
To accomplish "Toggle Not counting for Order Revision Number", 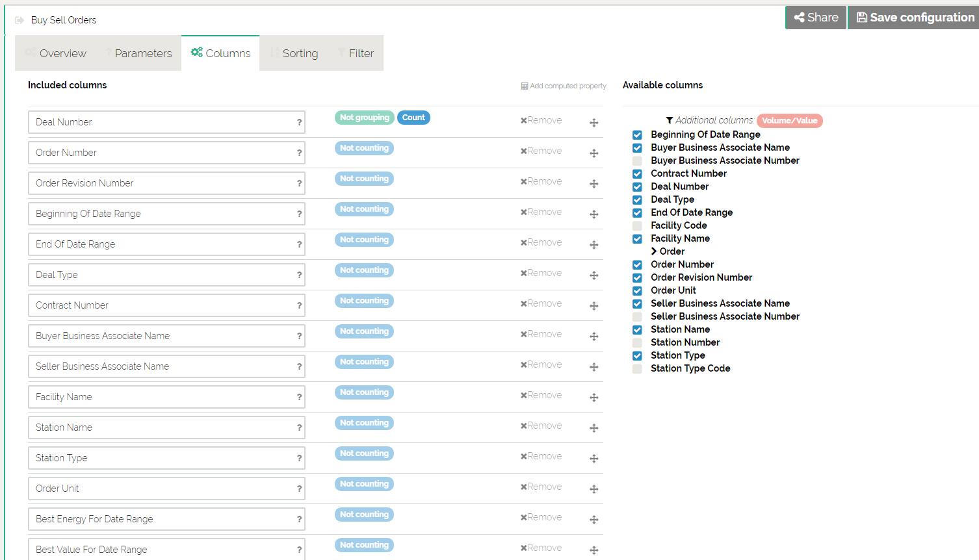I will coord(364,179).
